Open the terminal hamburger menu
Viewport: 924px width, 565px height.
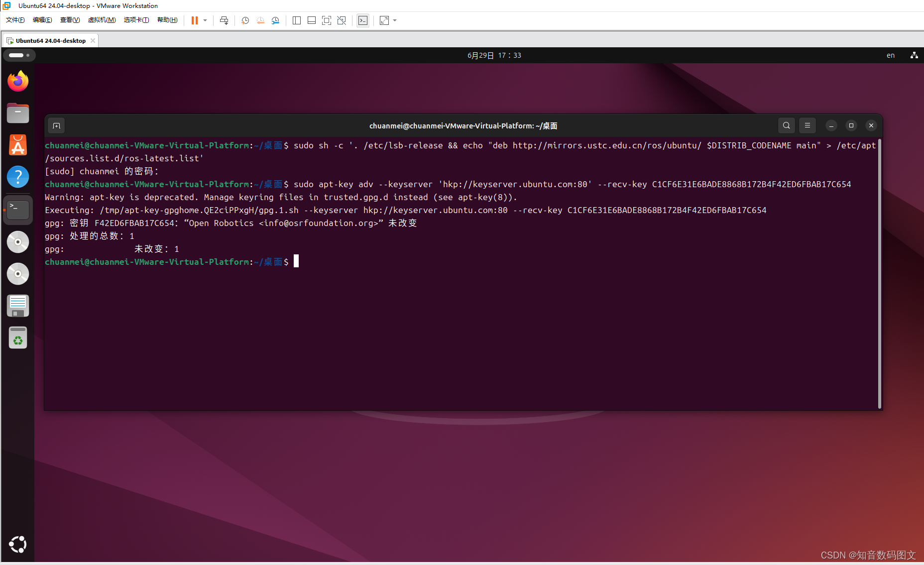[807, 125]
